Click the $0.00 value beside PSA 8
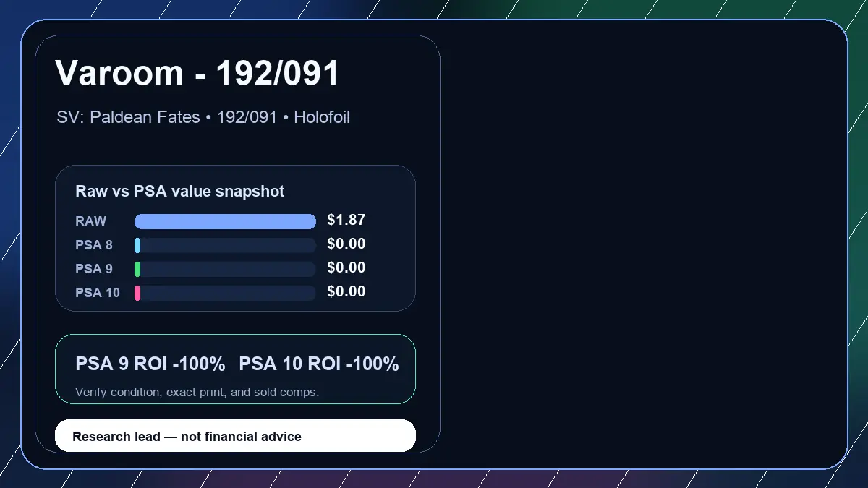Viewport: 868px width, 488px height. coord(346,244)
